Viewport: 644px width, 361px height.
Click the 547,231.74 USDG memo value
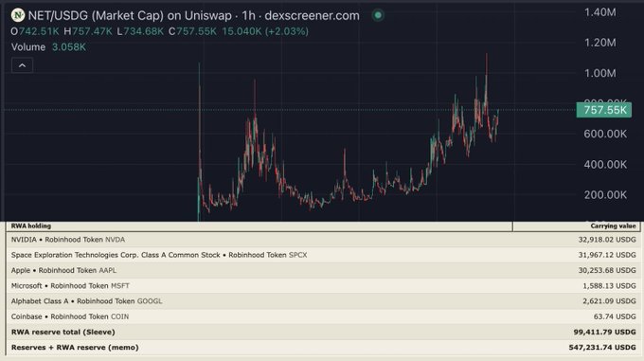click(x=602, y=348)
